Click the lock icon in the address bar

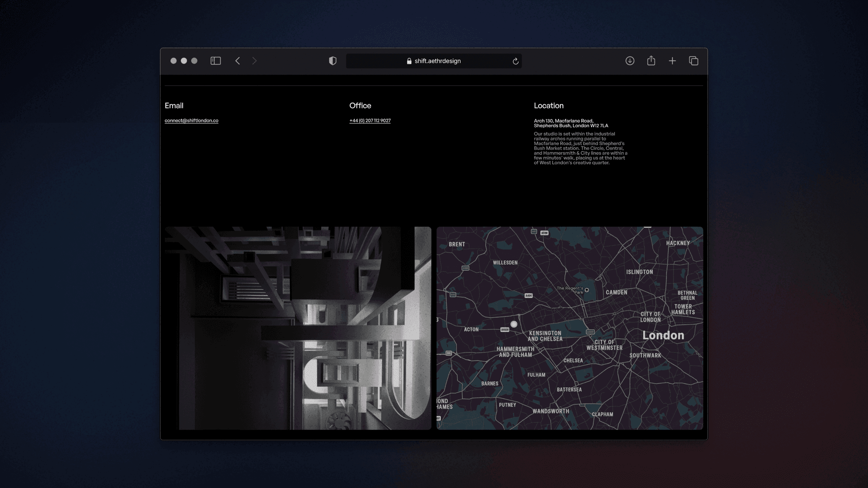[409, 61]
